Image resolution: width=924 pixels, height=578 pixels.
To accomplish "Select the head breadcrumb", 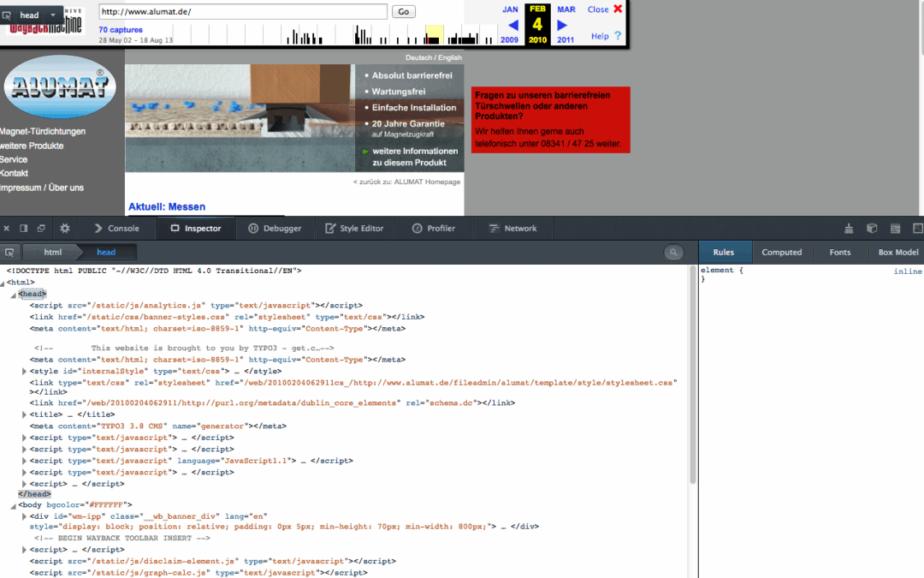I will click(106, 253).
